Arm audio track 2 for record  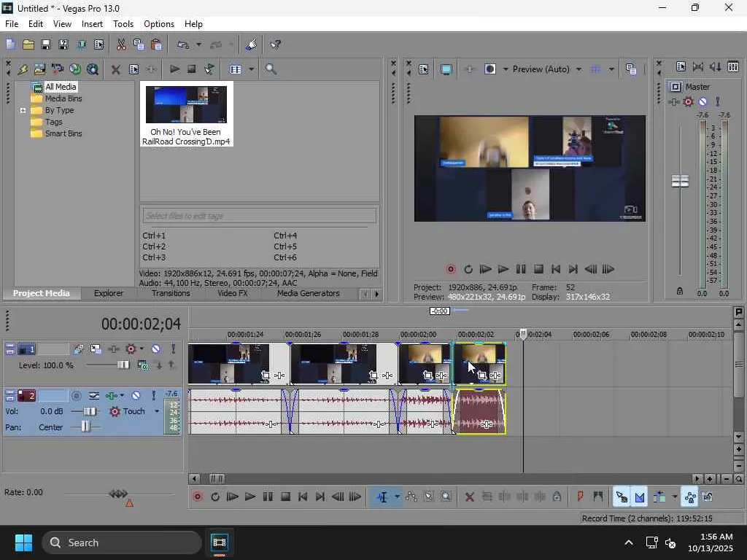click(x=76, y=395)
